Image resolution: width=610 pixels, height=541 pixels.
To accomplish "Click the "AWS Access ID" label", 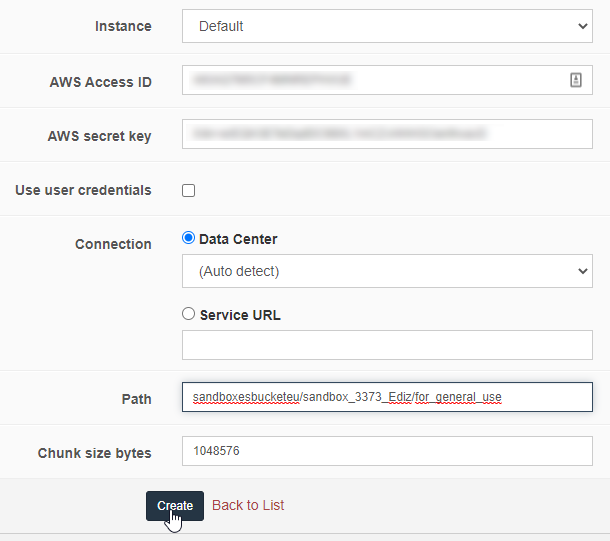I will click(x=100, y=82).
